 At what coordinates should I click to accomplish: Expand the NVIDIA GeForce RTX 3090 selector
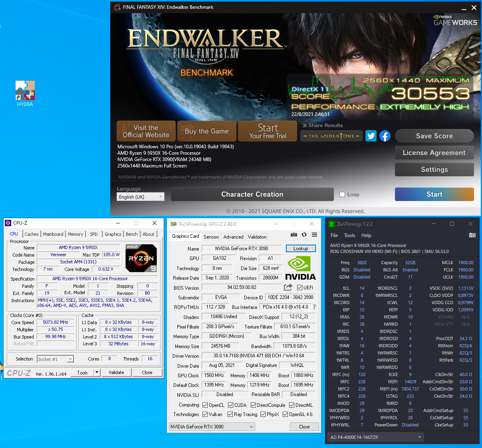point(212,427)
